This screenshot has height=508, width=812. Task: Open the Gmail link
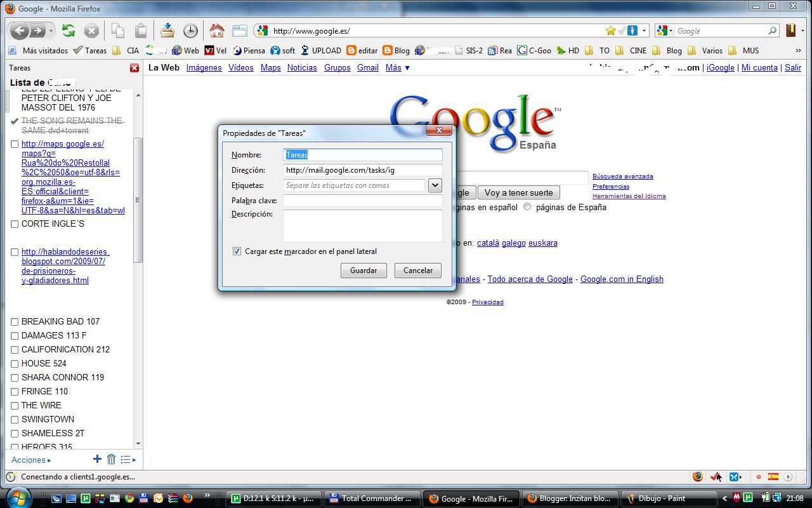pyautogui.click(x=368, y=67)
